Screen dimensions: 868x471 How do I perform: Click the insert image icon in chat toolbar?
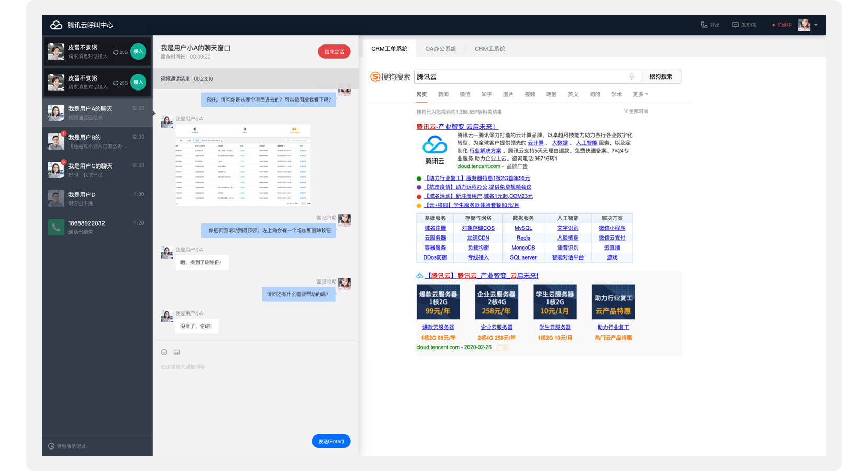(x=177, y=352)
